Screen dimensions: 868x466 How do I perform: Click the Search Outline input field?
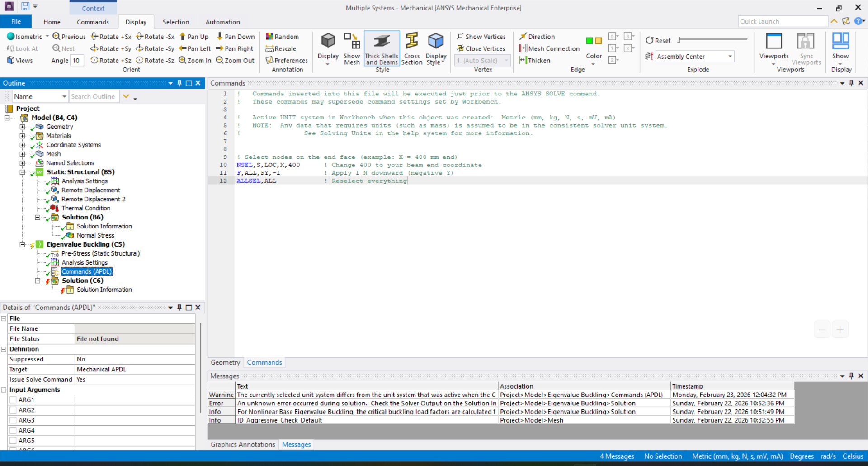point(94,96)
